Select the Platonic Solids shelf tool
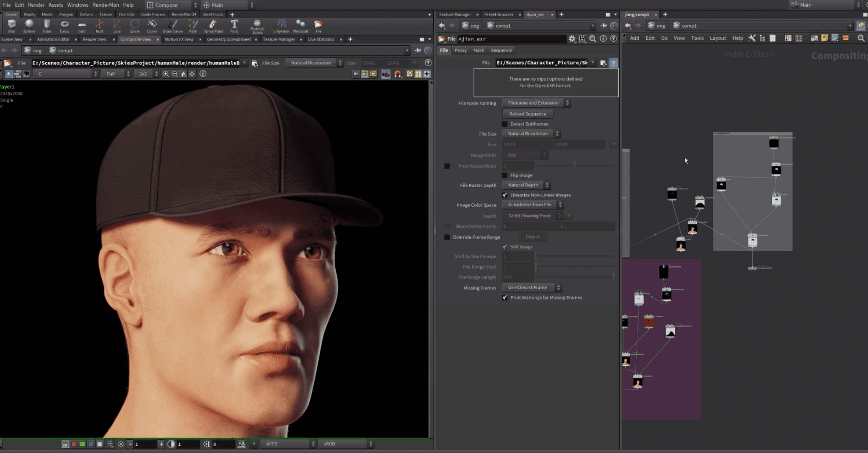Screen dimensions: 868x453 point(257,27)
